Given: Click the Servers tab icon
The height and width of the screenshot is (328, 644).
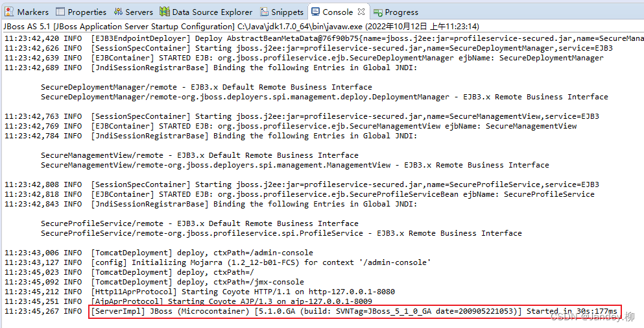Looking at the screenshot, I should (118, 12).
